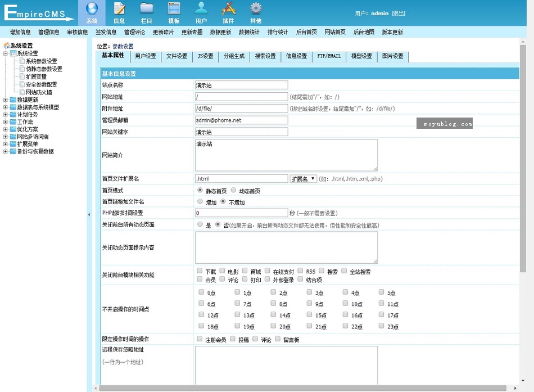Open the 插件 tools icon
534x392 pixels.
click(x=228, y=9)
